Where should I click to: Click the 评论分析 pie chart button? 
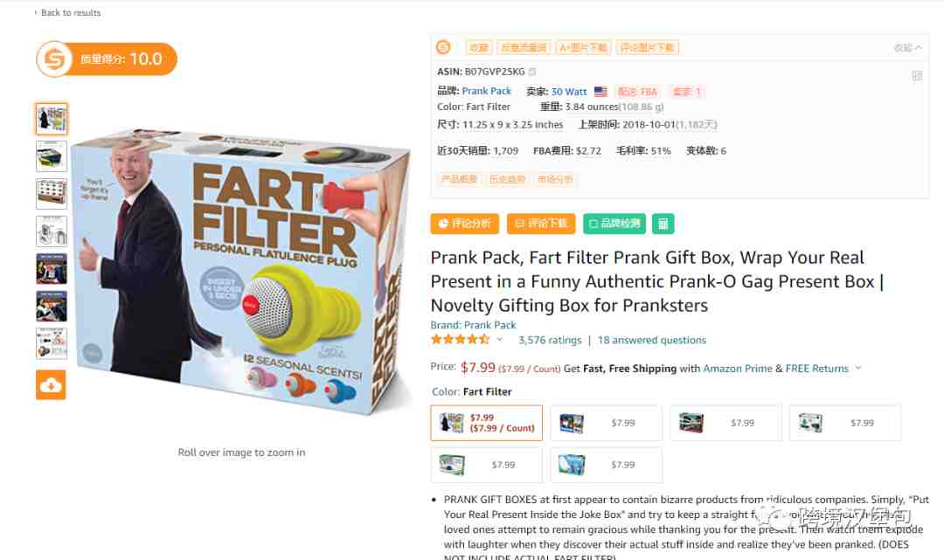coord(465,224)
